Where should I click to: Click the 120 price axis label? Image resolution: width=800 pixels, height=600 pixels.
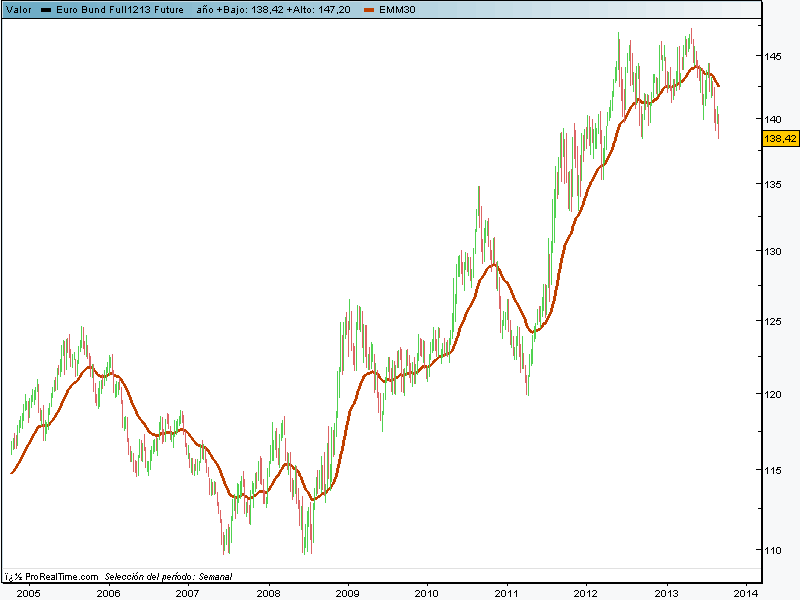pyautogui.click(x=774, y=394)
